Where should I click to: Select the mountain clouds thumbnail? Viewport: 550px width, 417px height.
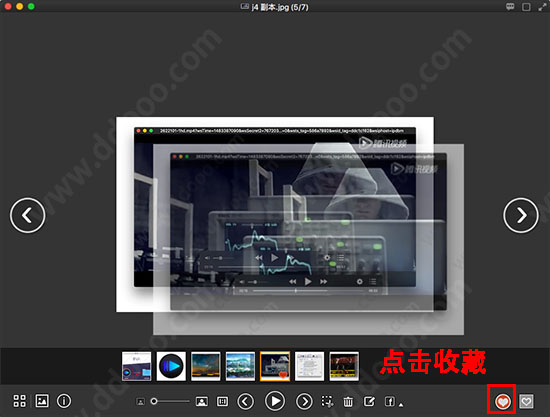240,366
